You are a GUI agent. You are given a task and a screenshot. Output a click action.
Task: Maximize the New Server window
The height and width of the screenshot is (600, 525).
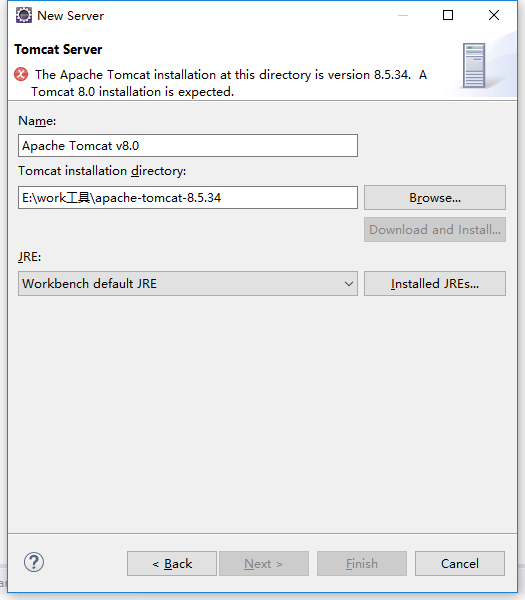448,15
